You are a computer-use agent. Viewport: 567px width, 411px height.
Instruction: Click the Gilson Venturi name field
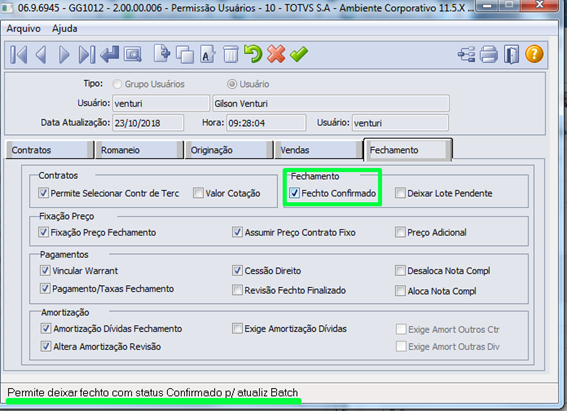(331, 103)
